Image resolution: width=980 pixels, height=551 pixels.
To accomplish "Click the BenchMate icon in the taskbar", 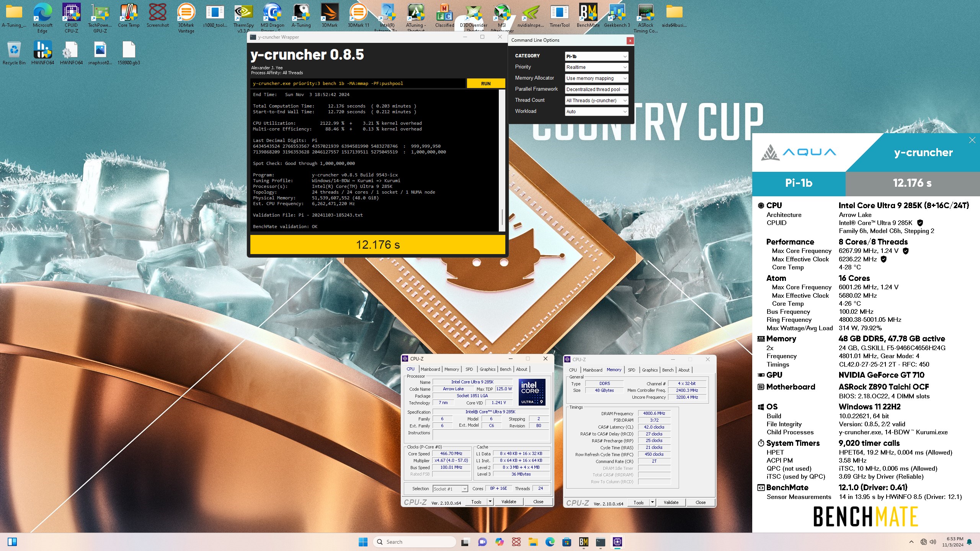I will (x=583, y=542).
